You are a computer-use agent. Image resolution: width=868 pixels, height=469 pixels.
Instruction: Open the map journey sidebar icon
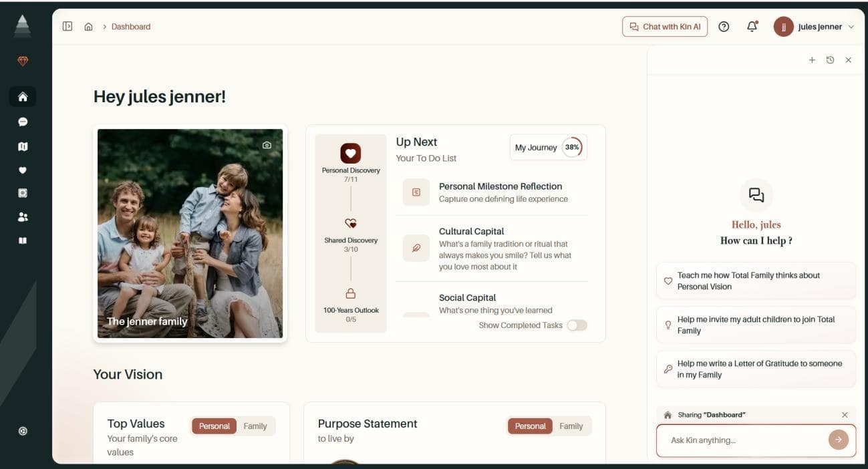[23, 146]
